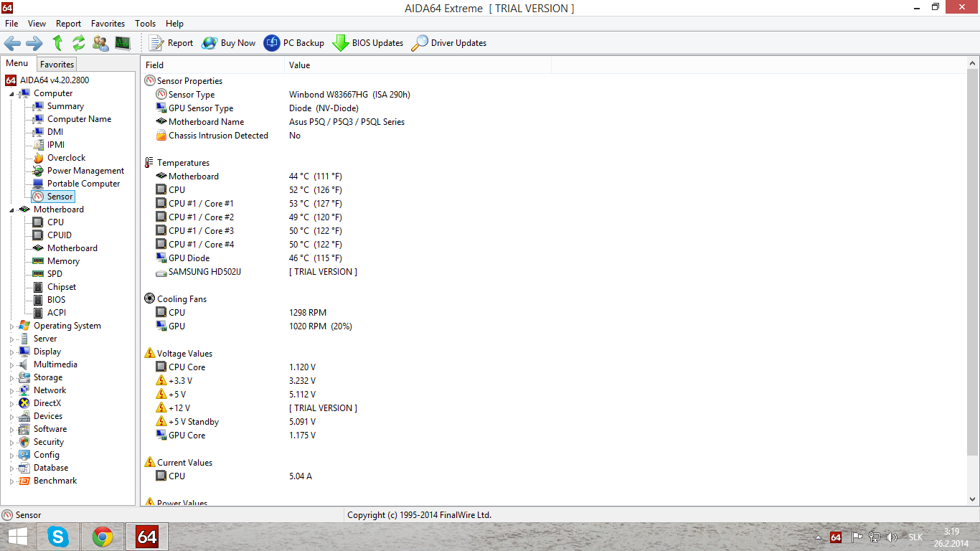The image size is (980, 551).
Task: Expand the Operating System node
Action: (x=11, y=326)
